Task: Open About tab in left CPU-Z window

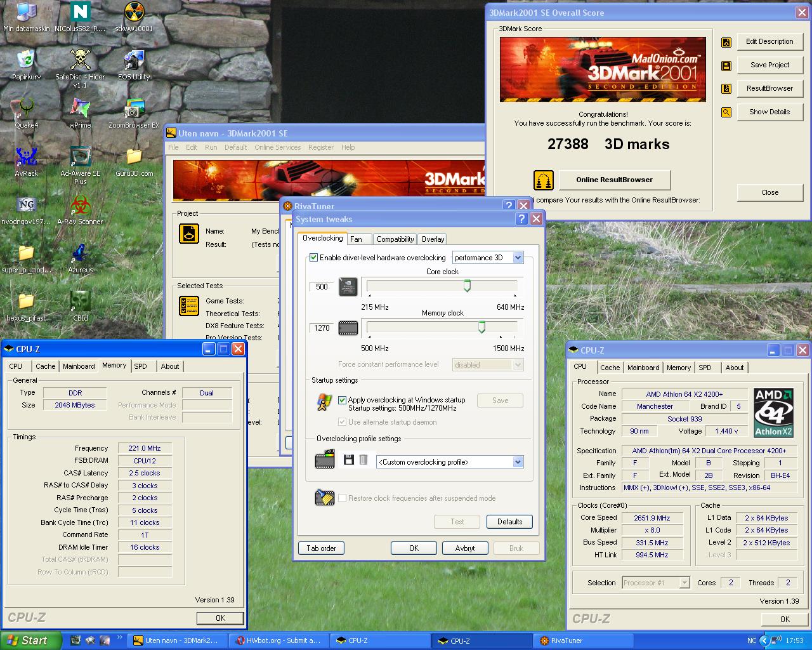Action: coord(169,366)
